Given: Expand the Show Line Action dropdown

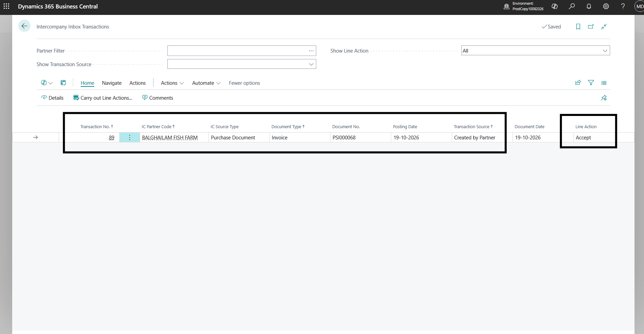Looking at the screenshot, I should (x=605, y=51).
